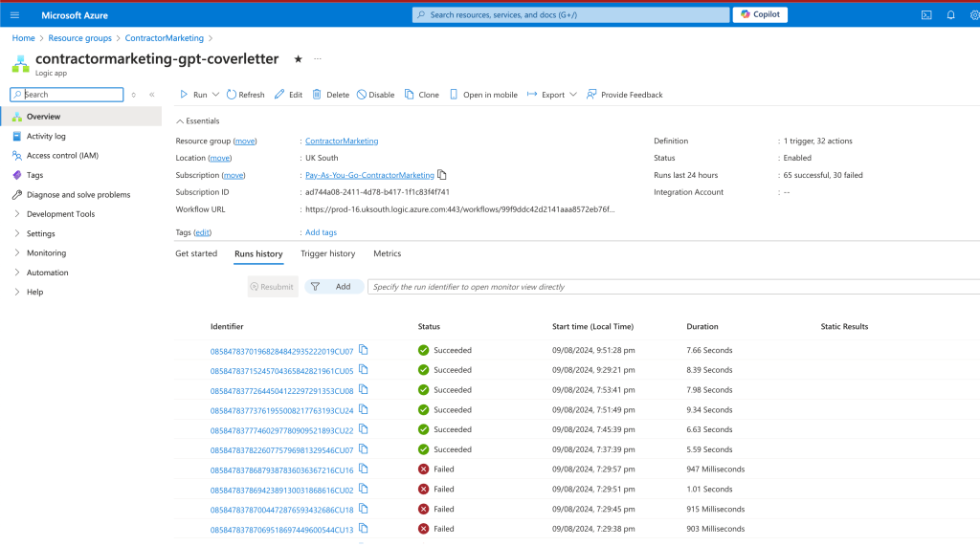
Task: Switch to Trigger history tab
Action: pos(327,253)
